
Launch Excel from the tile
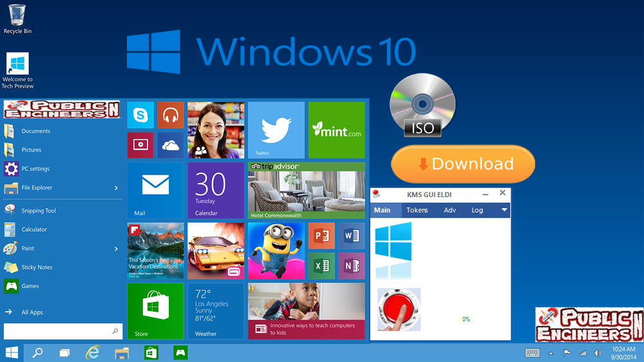(x=321, y=266)
